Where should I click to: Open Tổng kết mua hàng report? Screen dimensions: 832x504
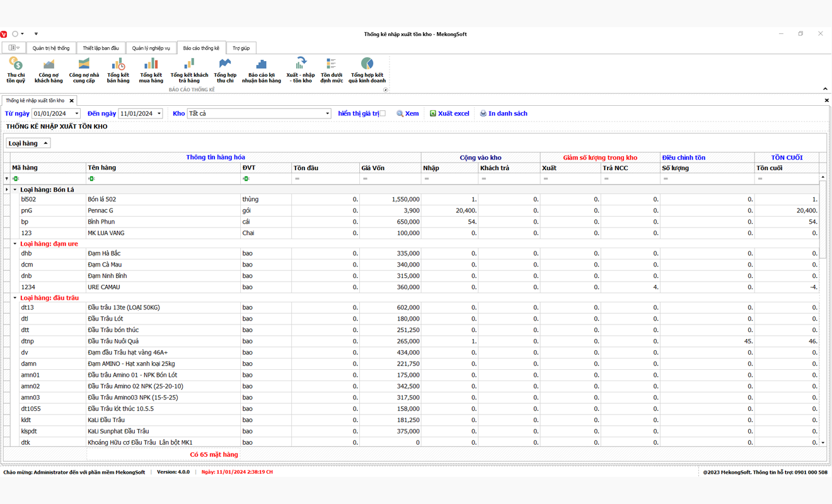coord(151,69)
